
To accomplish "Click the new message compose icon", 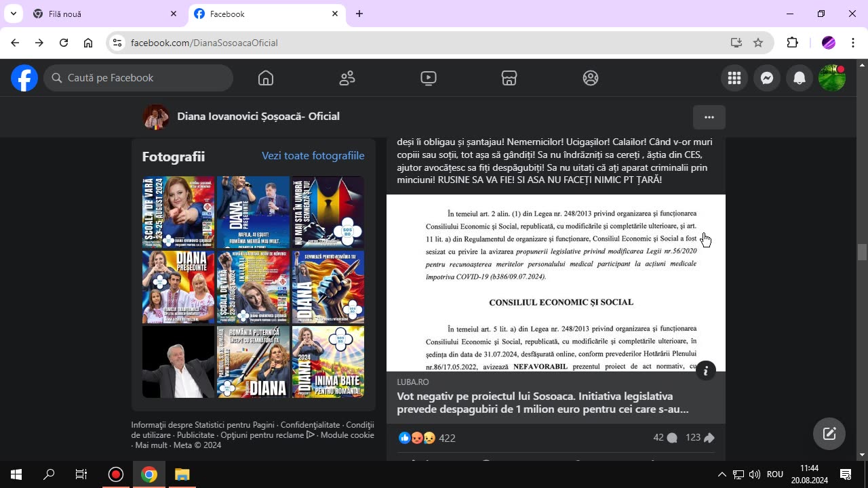I will 829,434.
